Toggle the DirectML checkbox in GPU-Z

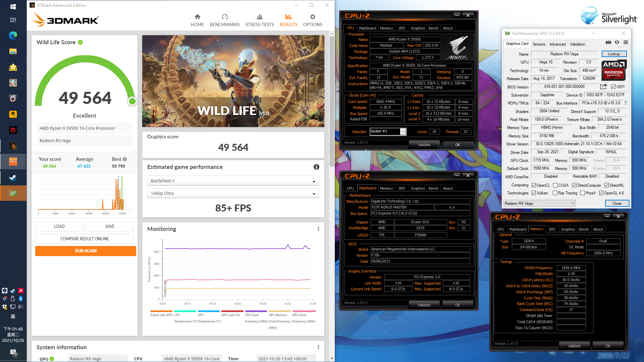606,185
